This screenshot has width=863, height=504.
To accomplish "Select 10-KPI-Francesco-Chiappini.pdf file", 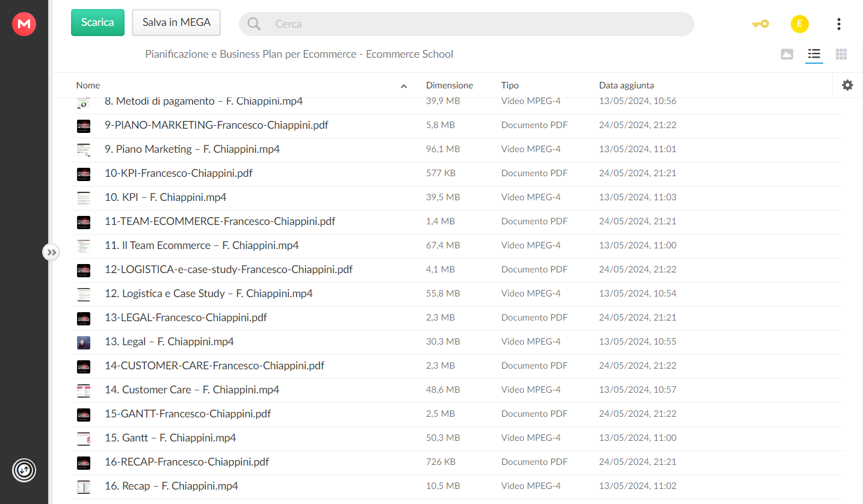I will click(x=179, y=173).
